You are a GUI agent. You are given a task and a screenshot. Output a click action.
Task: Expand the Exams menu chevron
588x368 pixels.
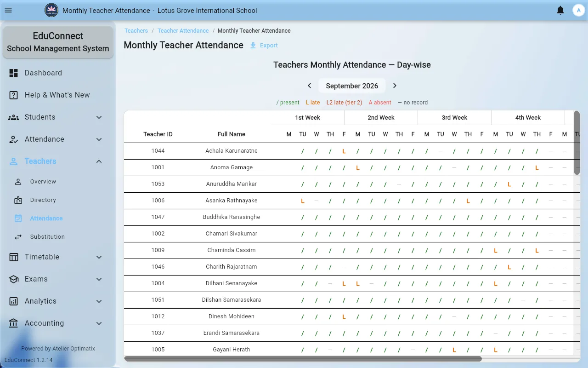point(99,279)
